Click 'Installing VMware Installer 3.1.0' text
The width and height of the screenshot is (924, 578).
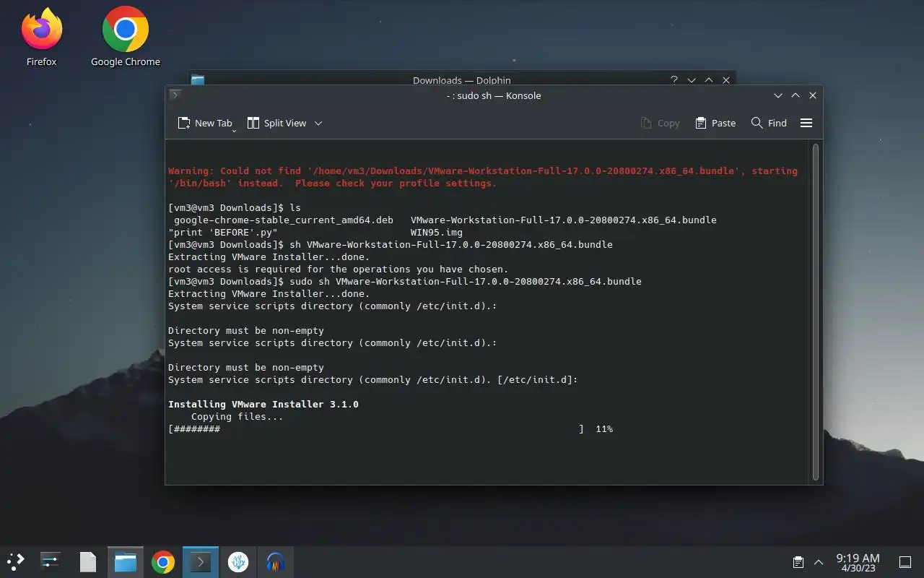(263, 405)
